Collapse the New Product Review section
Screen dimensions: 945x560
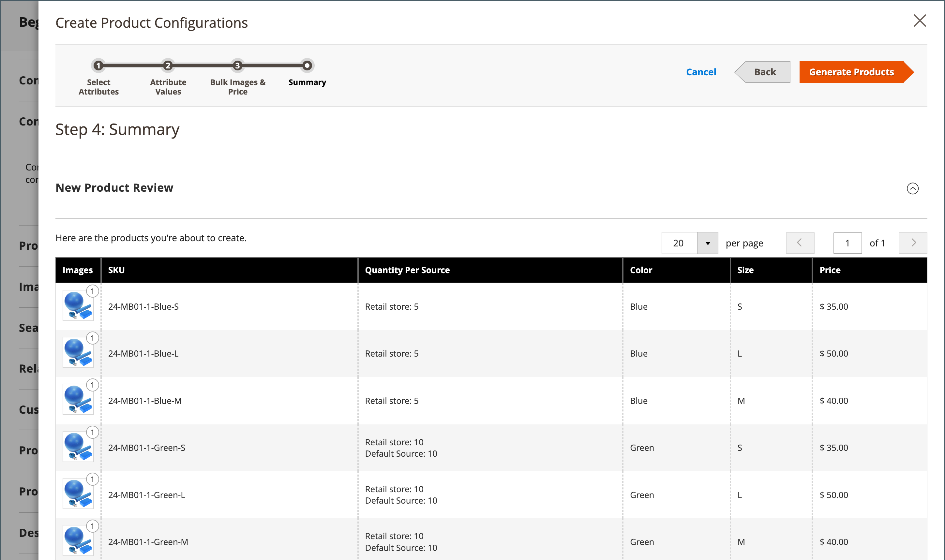(912, 188)
